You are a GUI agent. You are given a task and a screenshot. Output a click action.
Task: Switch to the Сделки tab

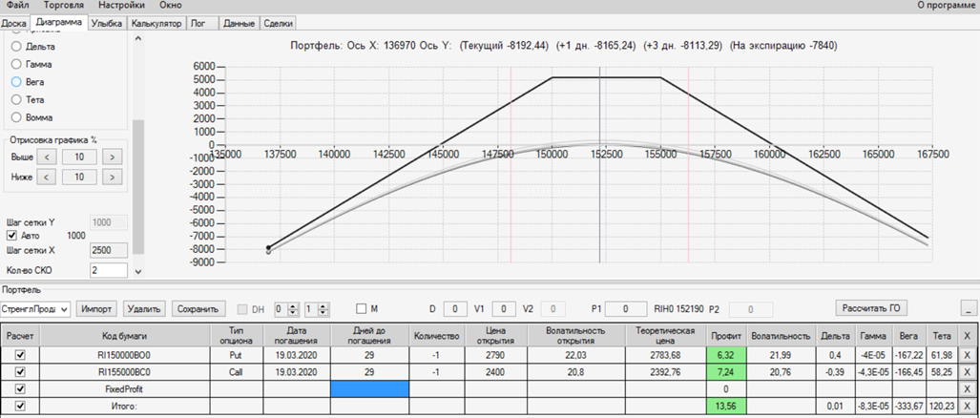[x=278, y=23]
